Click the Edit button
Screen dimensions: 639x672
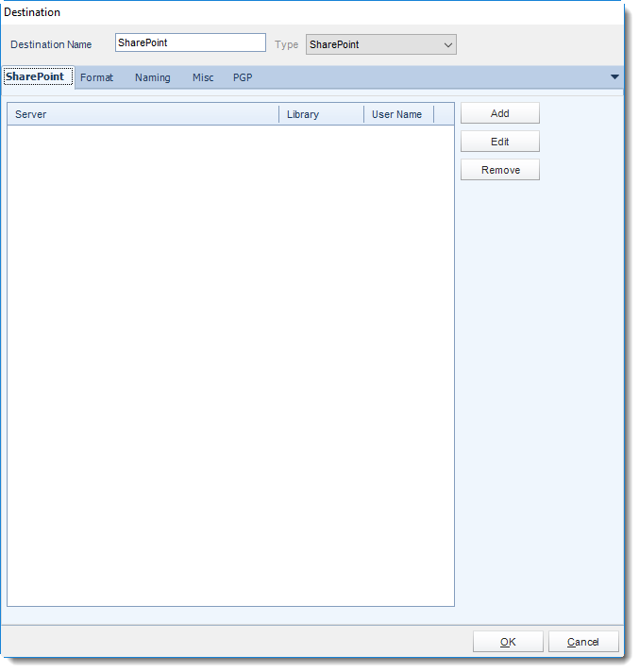pos(499,142)
